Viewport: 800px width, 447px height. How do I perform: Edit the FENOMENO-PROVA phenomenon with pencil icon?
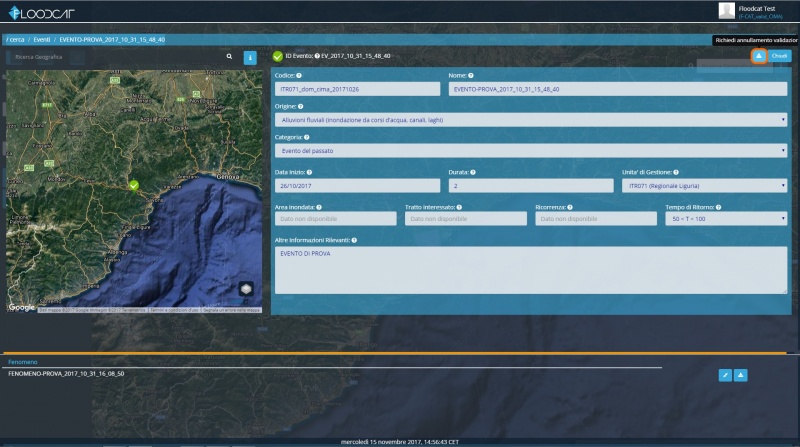pyautogui.click(x=725, y=375)
